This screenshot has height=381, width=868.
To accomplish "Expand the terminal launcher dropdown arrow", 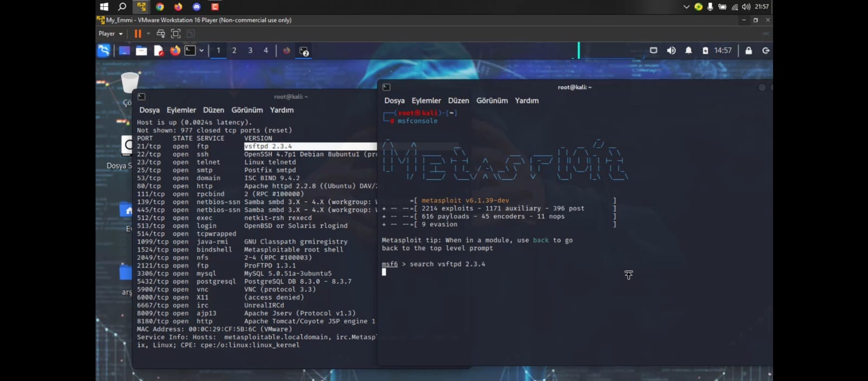I will (201, 50).
